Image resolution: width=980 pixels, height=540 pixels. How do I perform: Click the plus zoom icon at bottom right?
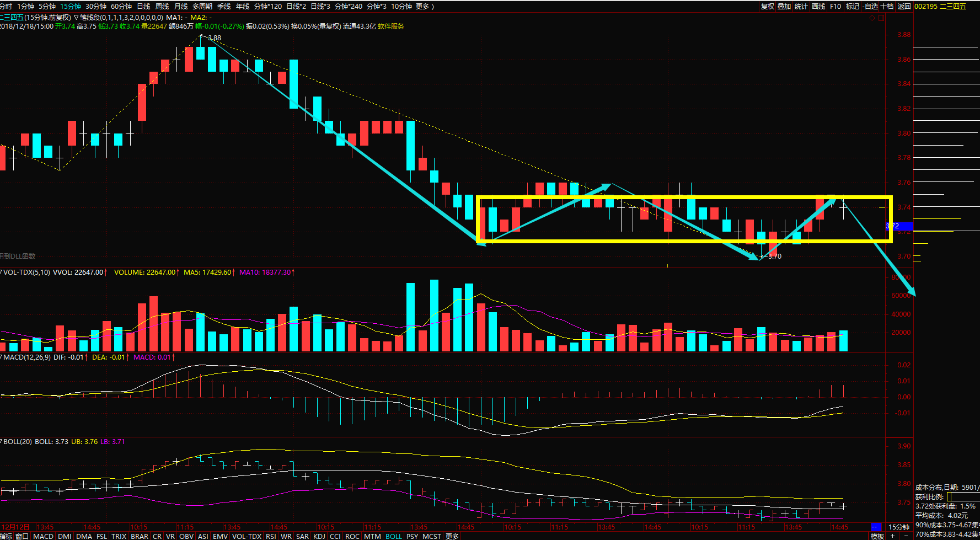point(892,536)
